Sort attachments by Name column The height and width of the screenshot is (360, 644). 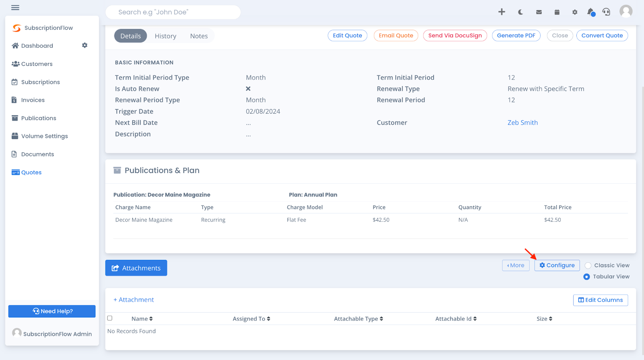tap(142, 319)
